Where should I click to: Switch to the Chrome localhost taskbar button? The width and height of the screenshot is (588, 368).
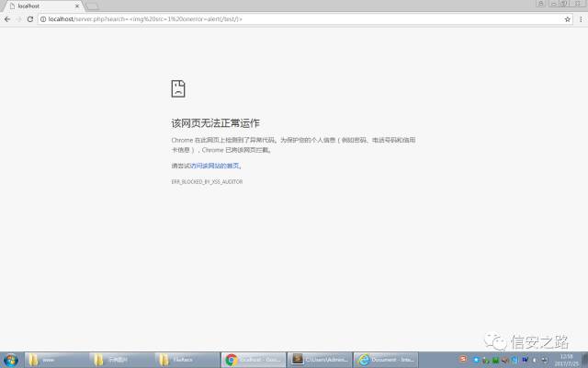click(254, 360)
